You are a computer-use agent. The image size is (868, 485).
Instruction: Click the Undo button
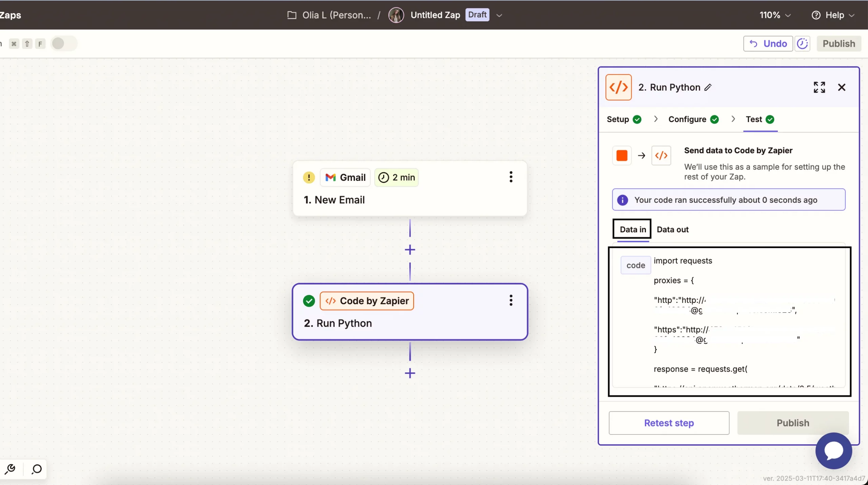[768, 43]
